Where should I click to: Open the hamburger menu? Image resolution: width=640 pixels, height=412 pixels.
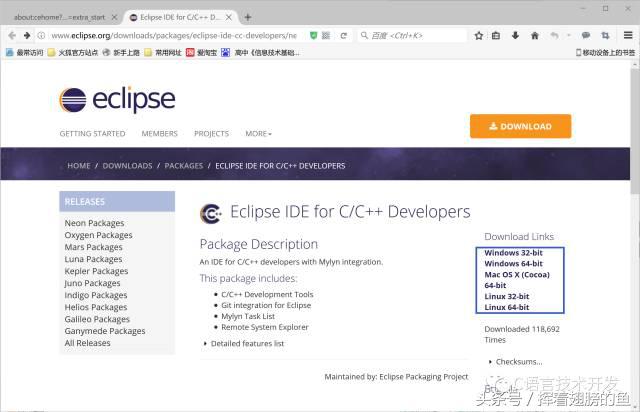[x=628, y=36]
